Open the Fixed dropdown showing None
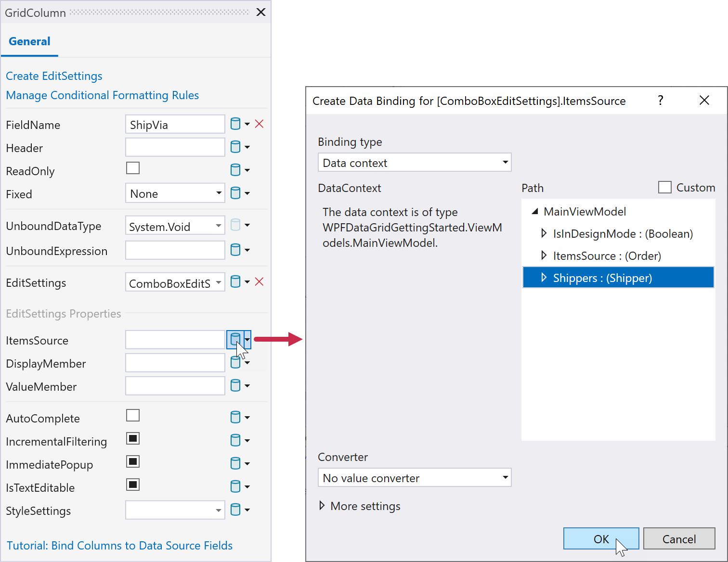 [175, 193]
